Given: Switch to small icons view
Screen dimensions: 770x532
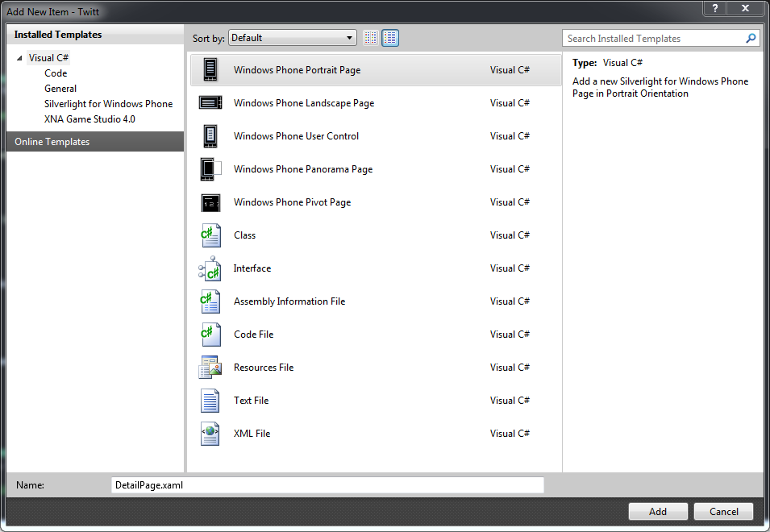Looking at the screenshot, I should [371, 38].
